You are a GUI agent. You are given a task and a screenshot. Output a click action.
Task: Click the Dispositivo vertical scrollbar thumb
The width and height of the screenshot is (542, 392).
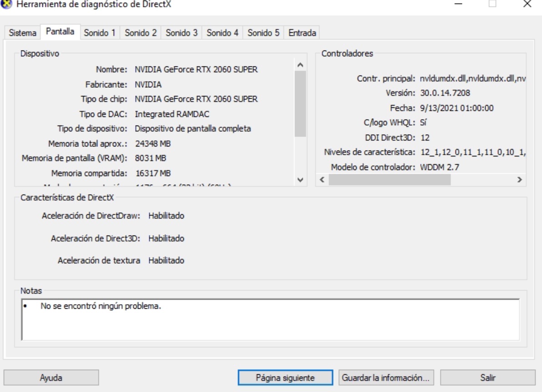click(x=300, y=104)
